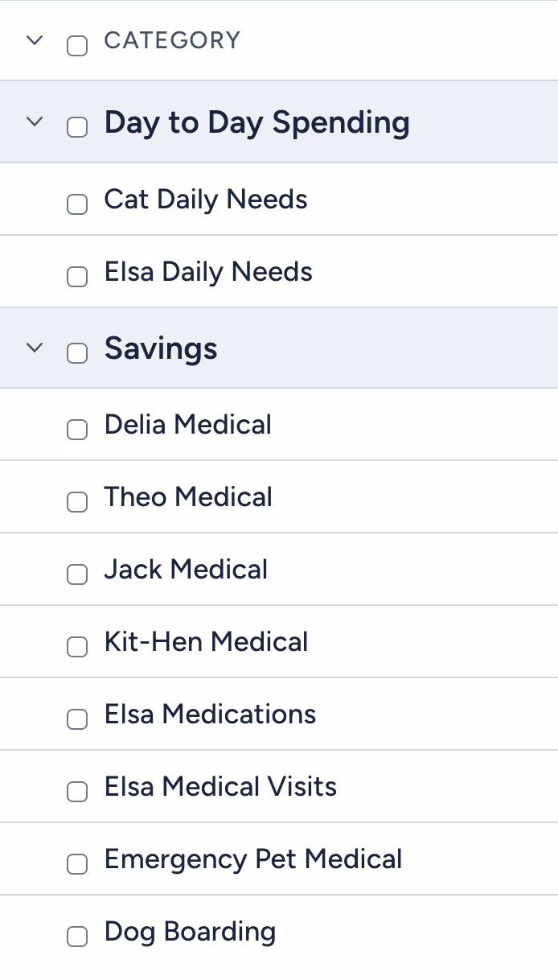Click the Savings group title
Viewport: 558px width, 980px height.
[x=161, y=348]
